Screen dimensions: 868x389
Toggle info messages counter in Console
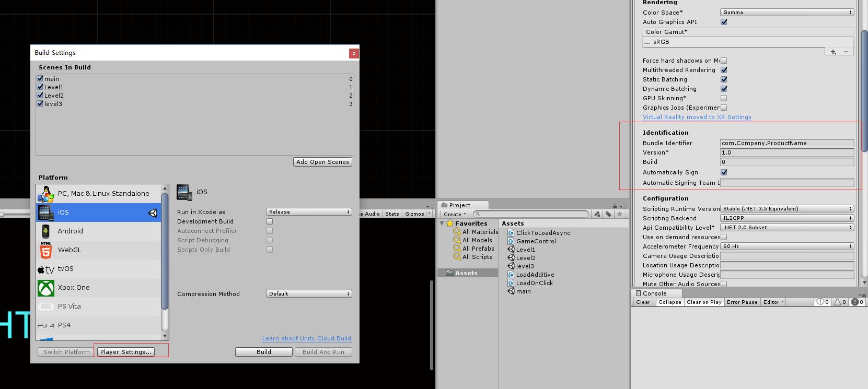click(823, 302)
